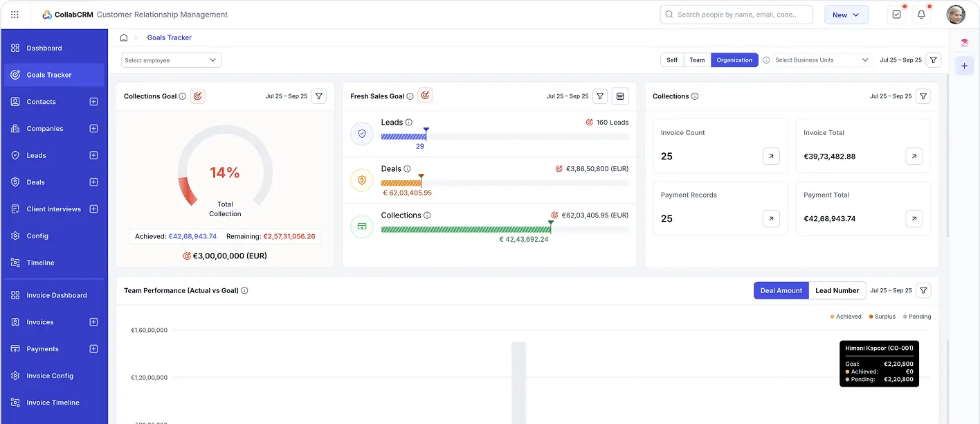Open Payment Total details arrow icon
The image size is (980, 424).
pyautogui.click(x=914, y=219)
